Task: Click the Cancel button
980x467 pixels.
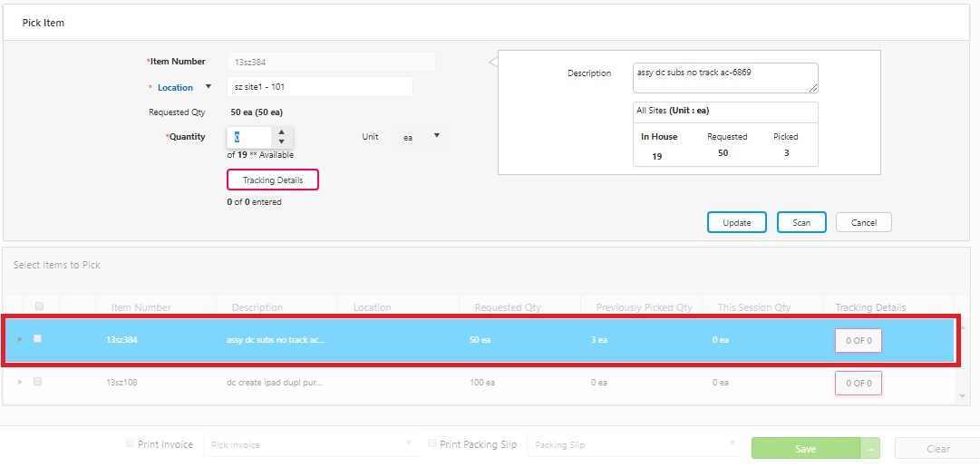Action: click(863, 222)
